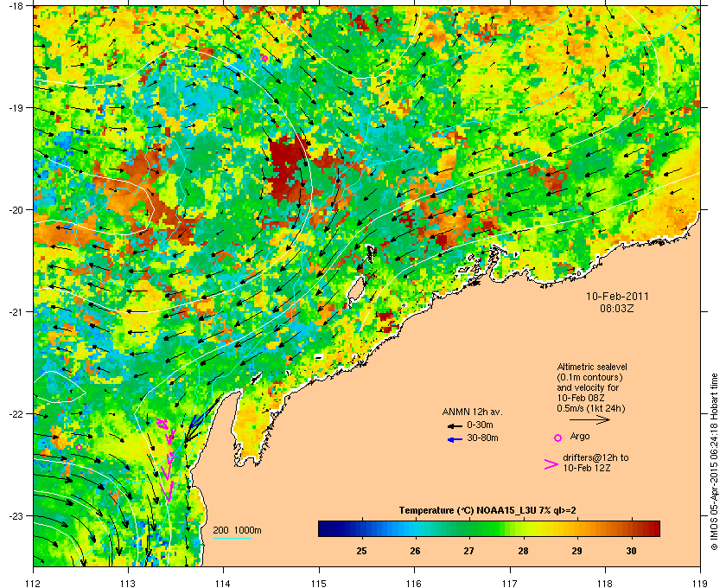726x588 pixels.
Task: Click the magenta drifter arrowhead in the legend
Action: point(551,464)
